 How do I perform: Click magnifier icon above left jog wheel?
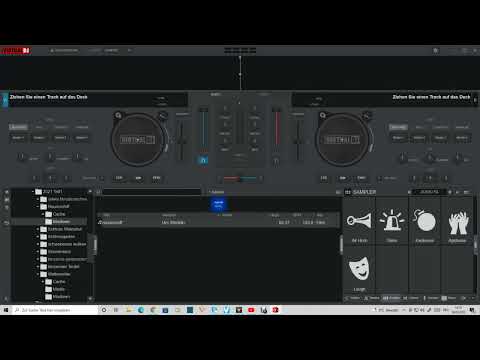[118, 115]
